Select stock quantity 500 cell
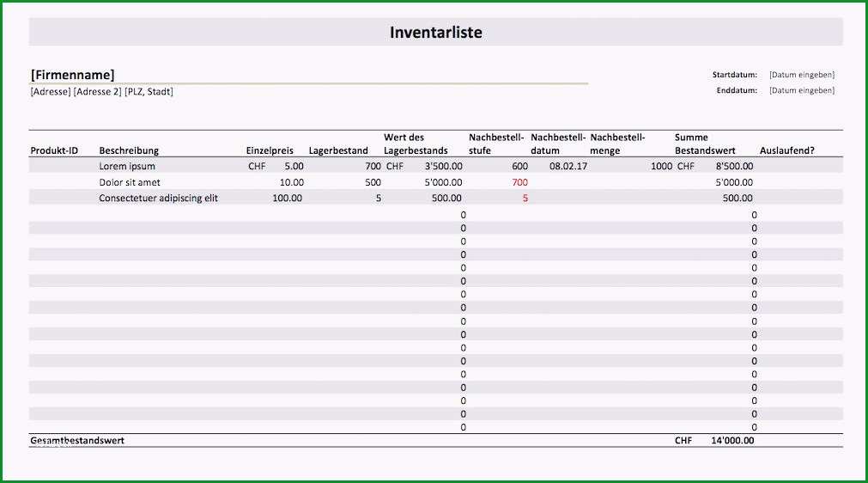Viewport: 868px width, 483px height. point(373,182)
